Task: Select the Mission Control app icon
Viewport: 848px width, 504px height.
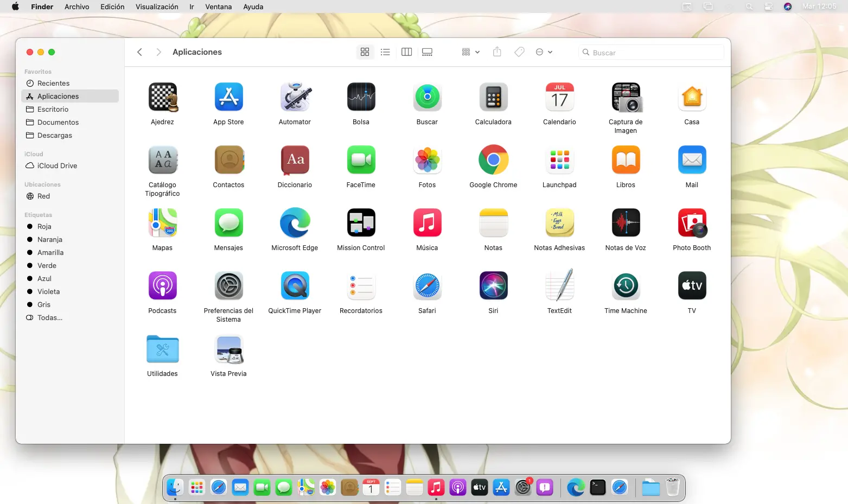Action: click(x=361, y=223)
